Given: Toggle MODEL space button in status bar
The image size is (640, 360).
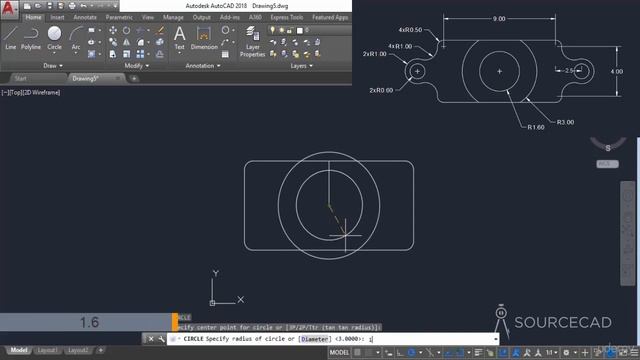Looking at the screenshot, I should pos(339,352).
